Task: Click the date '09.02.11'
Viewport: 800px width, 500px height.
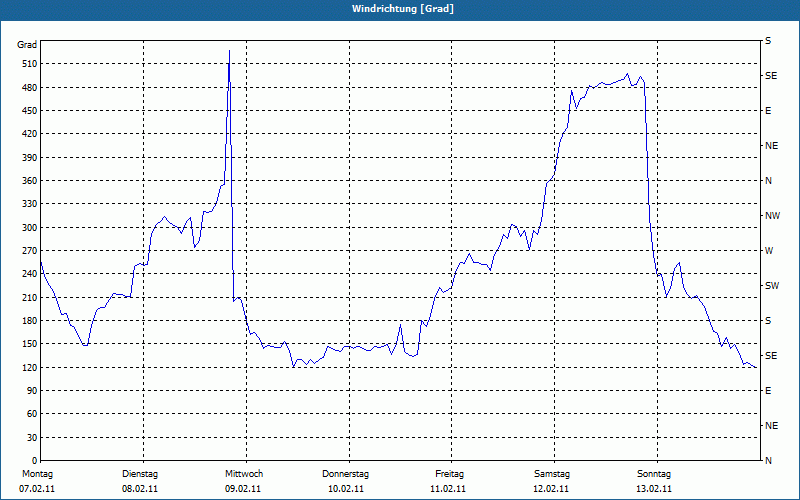Action: tap(243, 489)
